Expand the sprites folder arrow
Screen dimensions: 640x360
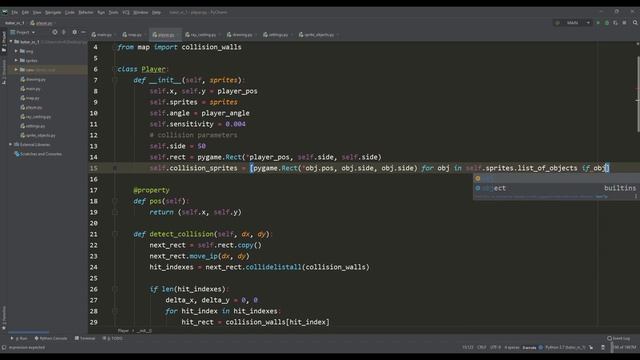coord(16,60)
